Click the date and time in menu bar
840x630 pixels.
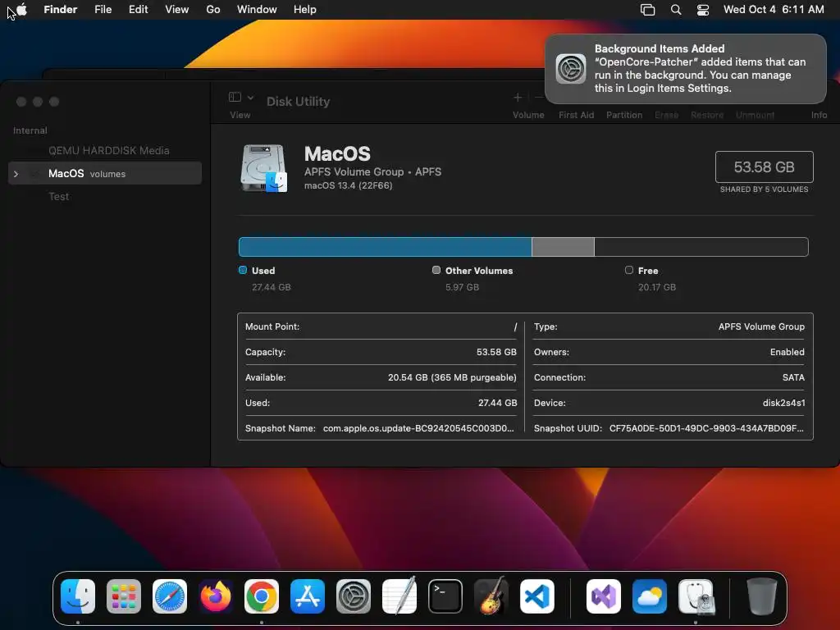tap(774, 10)
